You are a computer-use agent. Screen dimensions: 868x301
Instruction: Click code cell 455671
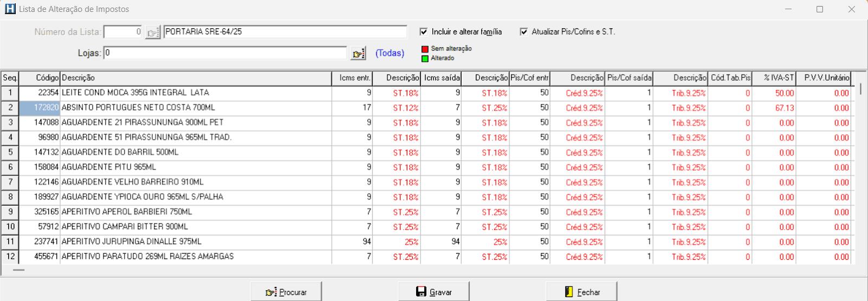click(x=40, y=257)
